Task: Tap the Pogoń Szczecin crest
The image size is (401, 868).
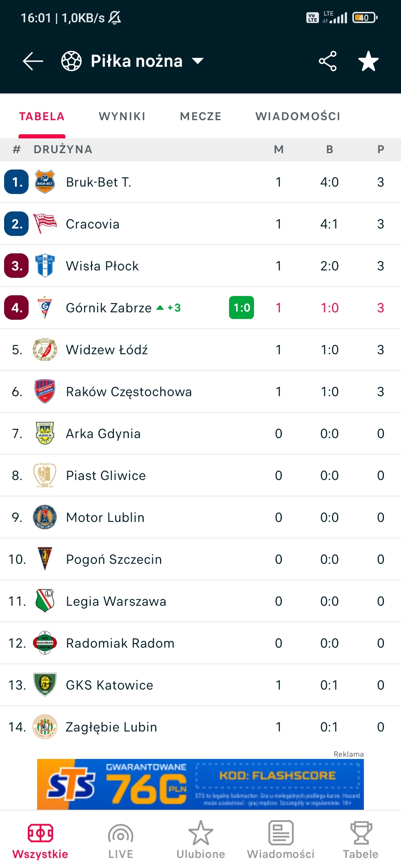Action: [45, 559]
